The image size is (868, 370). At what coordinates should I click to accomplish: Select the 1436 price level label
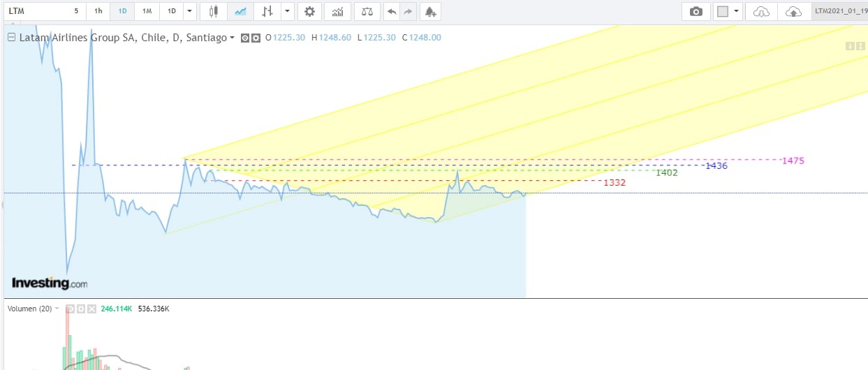point(716,165)
